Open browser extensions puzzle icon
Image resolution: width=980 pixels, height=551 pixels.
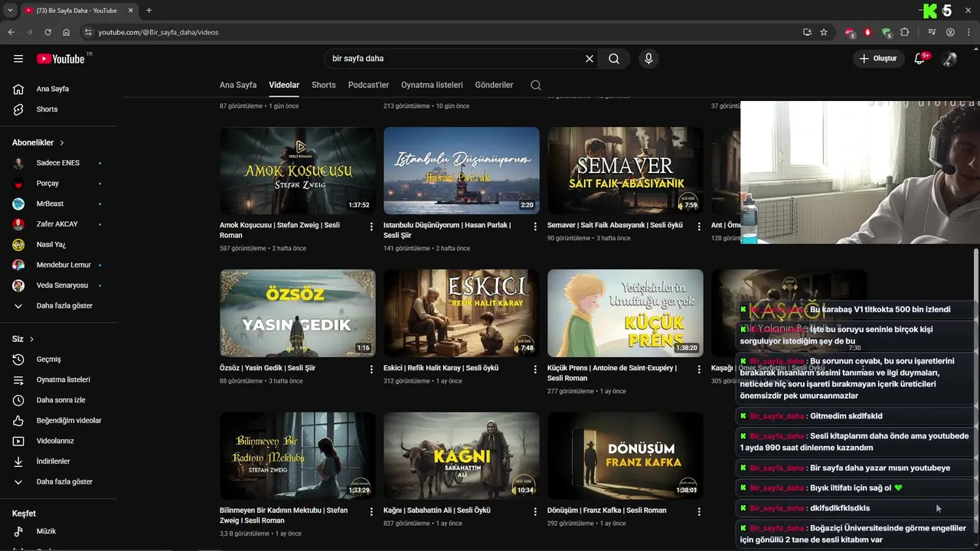click(905, 32)
